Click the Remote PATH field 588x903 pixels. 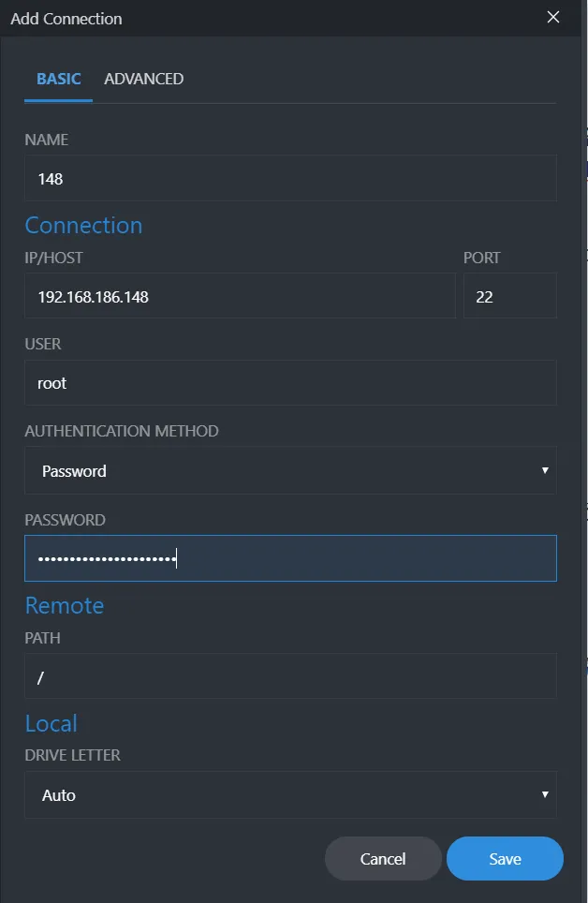point(290,676)
